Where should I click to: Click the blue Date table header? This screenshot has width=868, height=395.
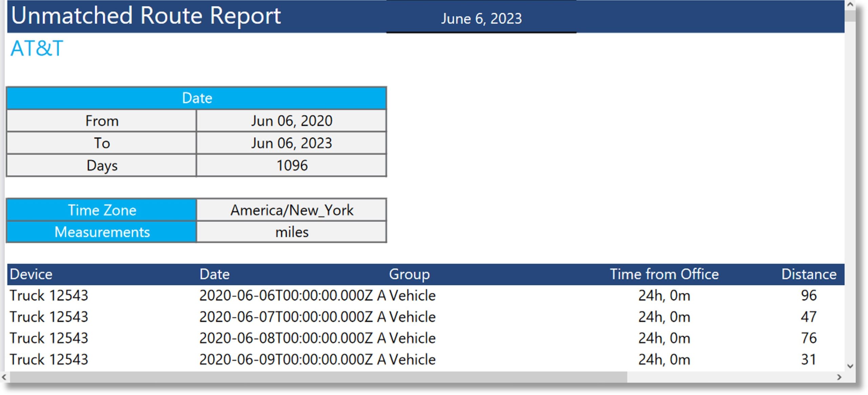coord(197,98)
